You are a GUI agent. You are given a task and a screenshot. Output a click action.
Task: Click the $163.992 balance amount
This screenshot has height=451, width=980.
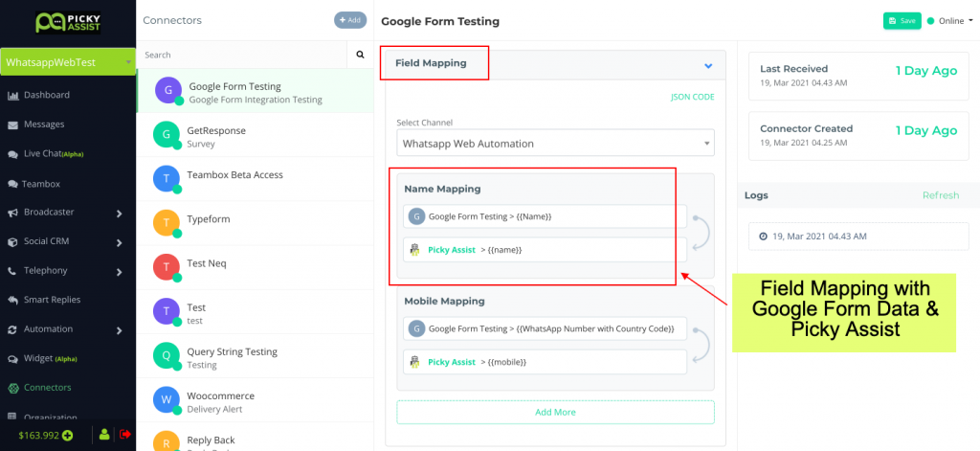(x=38, y=435)
